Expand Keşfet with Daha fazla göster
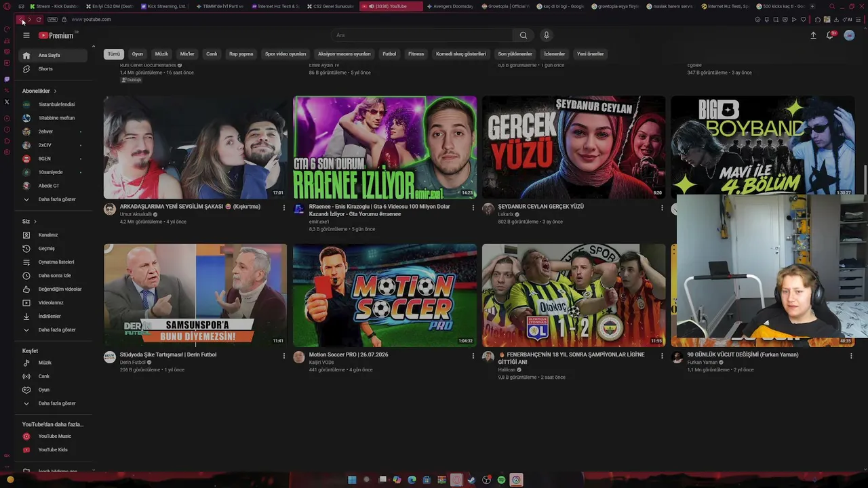The width and height of the screenshot is (868, 488). [x=54, y=403]
